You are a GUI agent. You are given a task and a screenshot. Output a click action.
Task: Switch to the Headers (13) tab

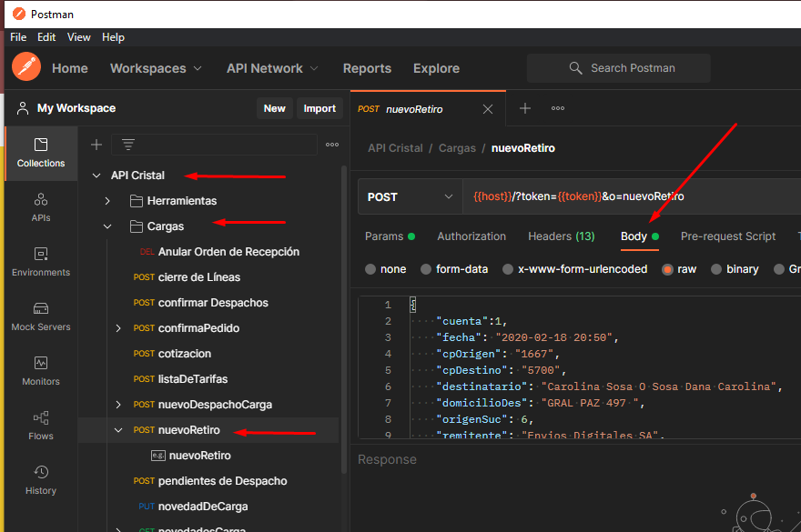(x=562, y=236)
